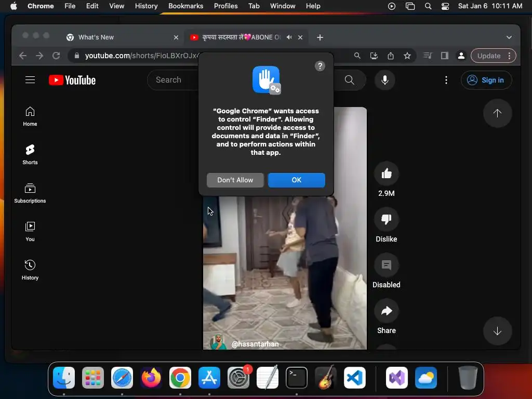The image size is (532, 399).
Task: Click the Chrome Update button
Action: tap(494, 56)
